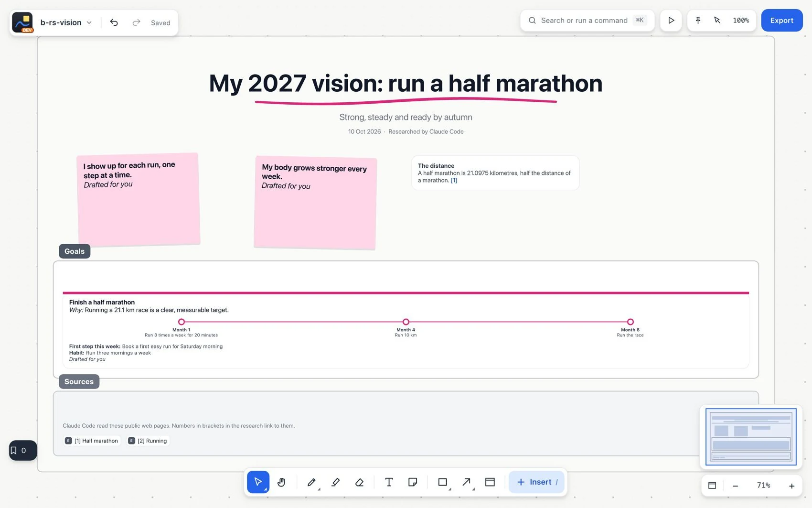Click the Month 4 timeline marker
Image resolution: width=812 pixels, height=508 pixels.
click(x=406, y=322)
